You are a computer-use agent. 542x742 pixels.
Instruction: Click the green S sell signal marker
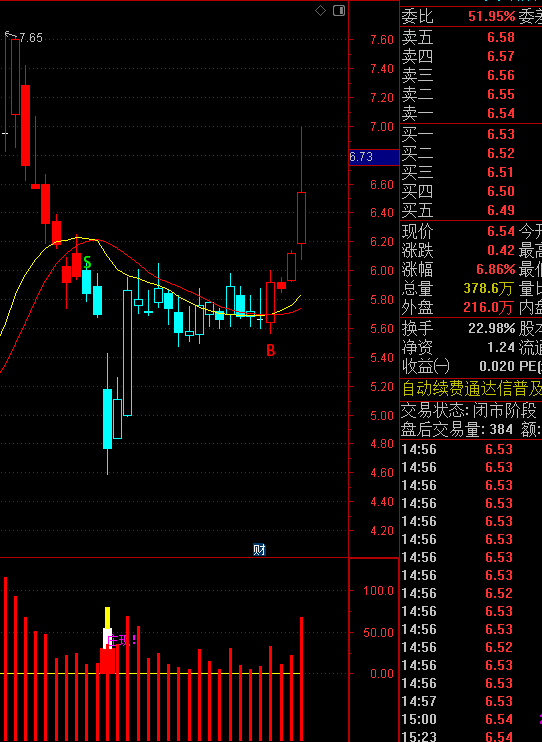87,263
